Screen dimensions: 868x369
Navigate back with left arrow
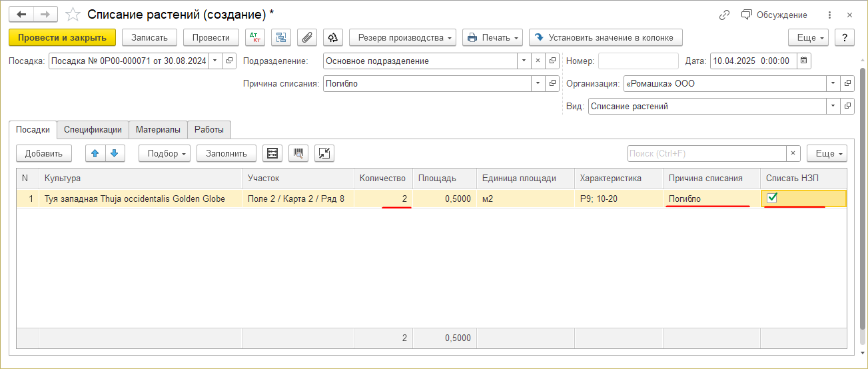pos(21,15)
